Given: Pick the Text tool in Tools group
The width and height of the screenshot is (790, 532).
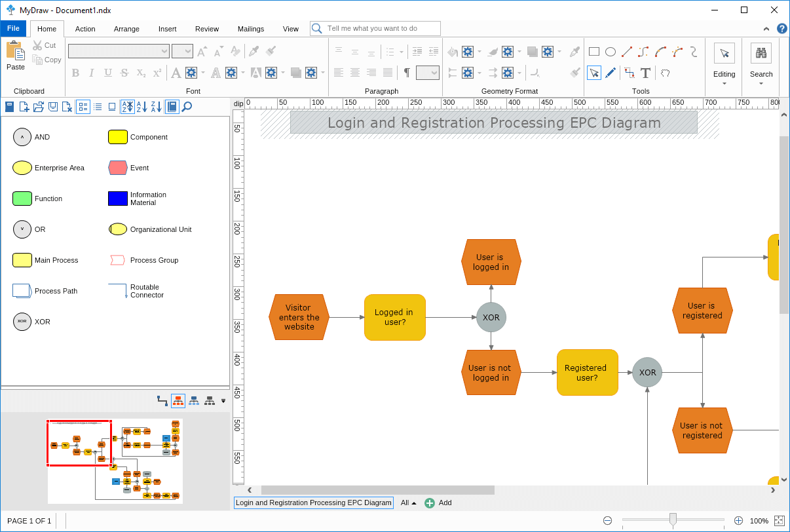Looking at the screenshot, I should coord(645,73).
